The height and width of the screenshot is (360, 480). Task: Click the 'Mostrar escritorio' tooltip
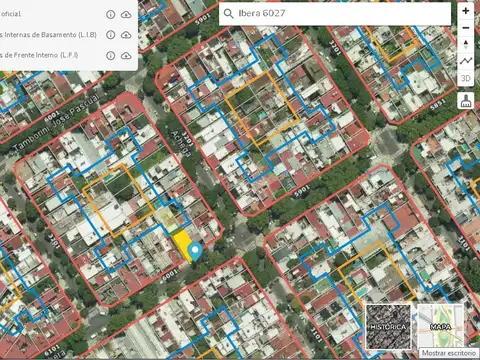point(449,353)
